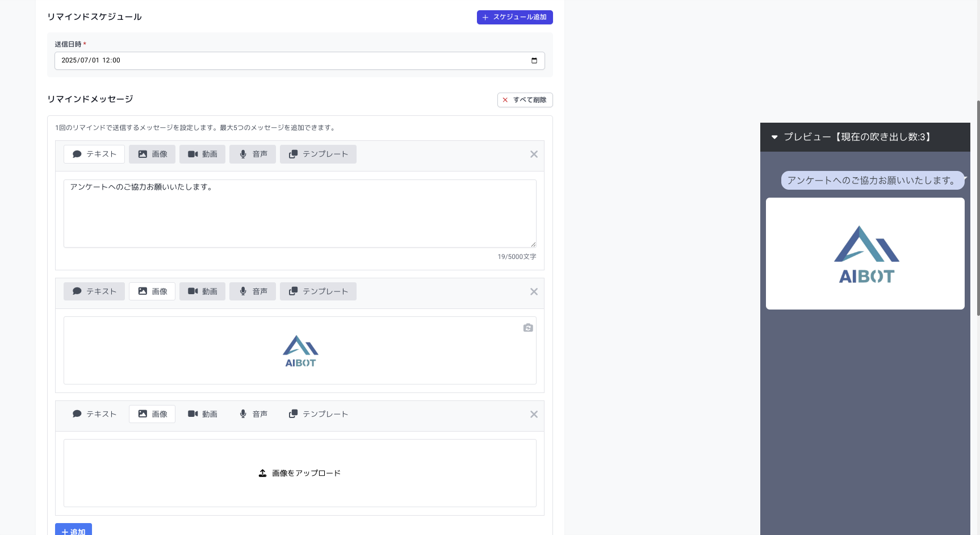Click the 19/5000文字 character counter
This screenshot has width=980, height=535.
point(517,257)
